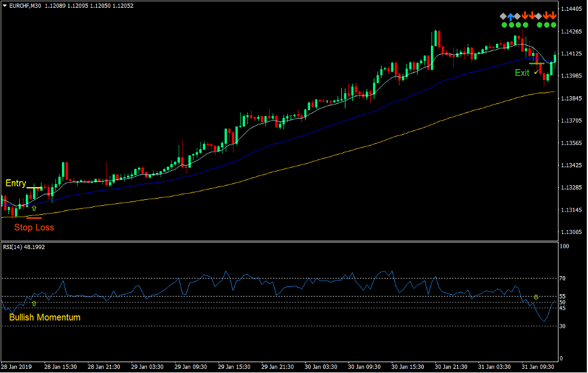
Task: Select the last green dot confirmation signal
Action: 554,25
